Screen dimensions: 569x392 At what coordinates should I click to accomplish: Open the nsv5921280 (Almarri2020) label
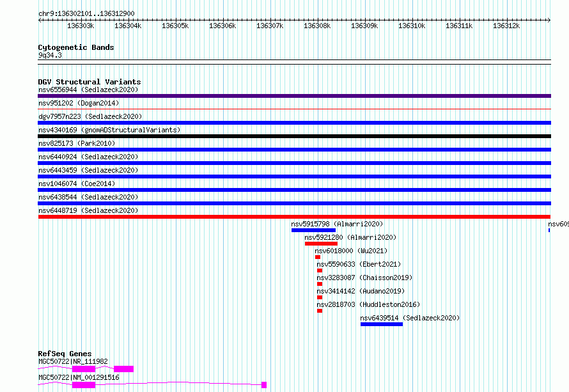350,237
